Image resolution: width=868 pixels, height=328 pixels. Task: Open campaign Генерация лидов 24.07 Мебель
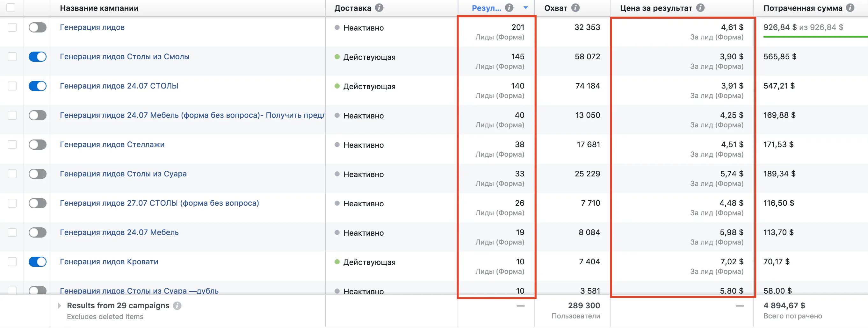(119, 232)
